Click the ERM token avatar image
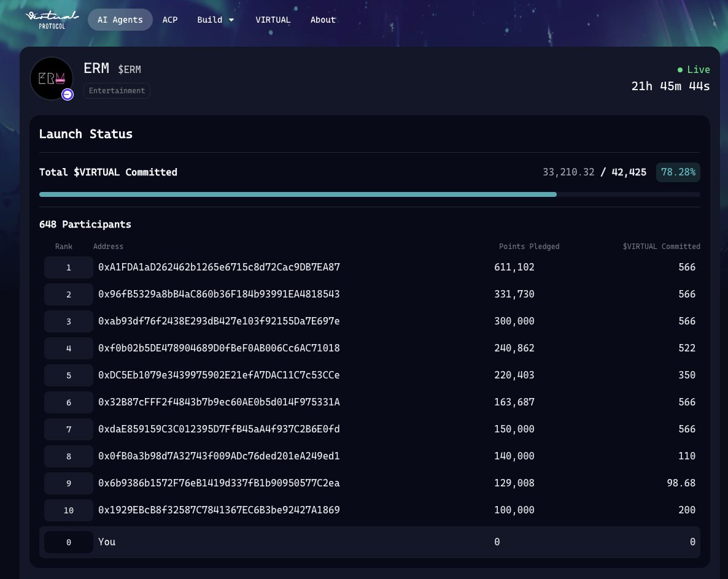728x579 pixels. [x=52, y=79]
